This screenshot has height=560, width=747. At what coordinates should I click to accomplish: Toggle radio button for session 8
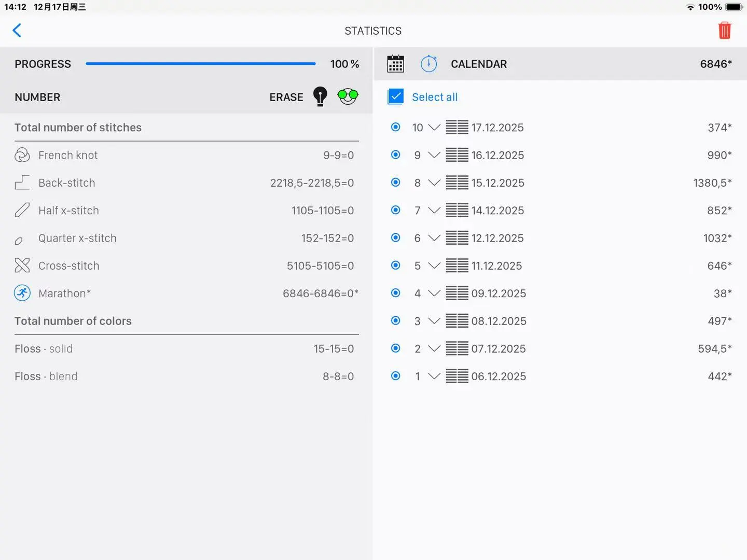(396, 182)
